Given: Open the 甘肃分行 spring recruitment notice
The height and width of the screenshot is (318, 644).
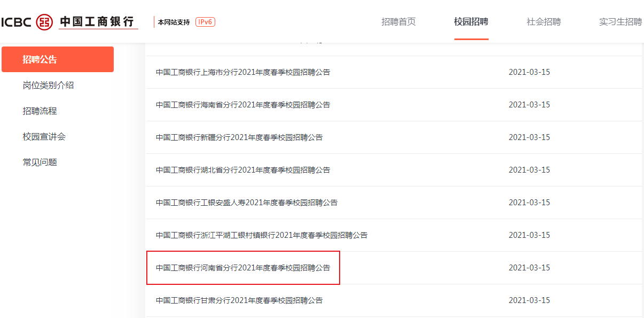Looking at the screenshot, I should coord(239,300).
